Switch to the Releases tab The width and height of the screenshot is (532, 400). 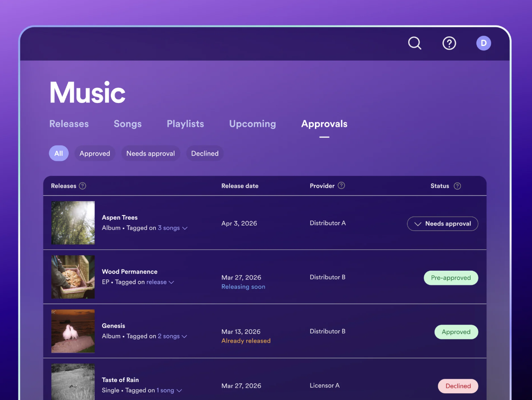tap(69, 124)
